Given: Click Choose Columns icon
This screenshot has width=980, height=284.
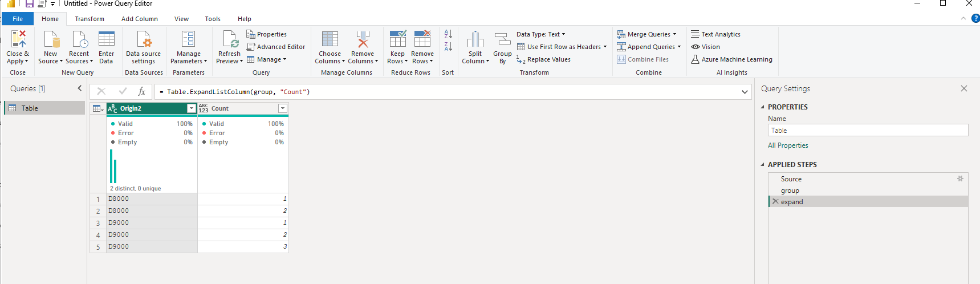Looking at the screenshot, I should tap(330, 39).
